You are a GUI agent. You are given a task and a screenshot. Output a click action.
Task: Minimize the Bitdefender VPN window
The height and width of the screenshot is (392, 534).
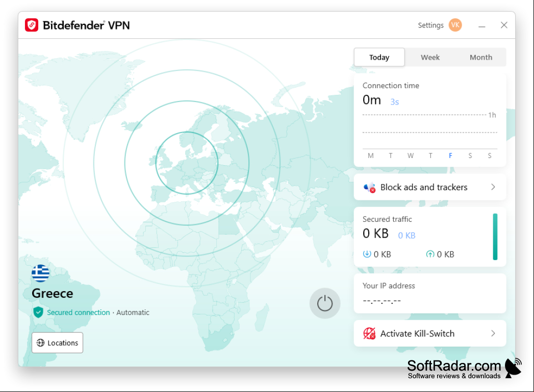click(x=481, y=25)
